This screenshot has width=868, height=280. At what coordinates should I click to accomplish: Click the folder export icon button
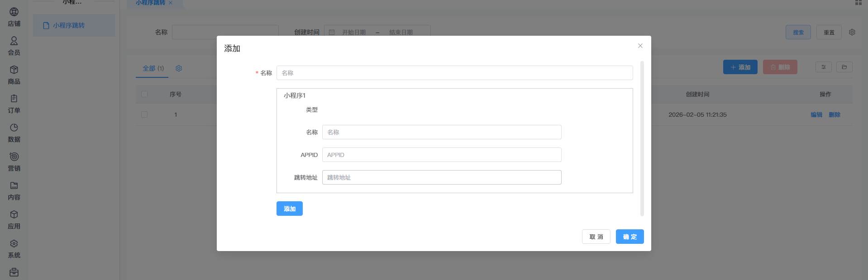pos(844,67)
